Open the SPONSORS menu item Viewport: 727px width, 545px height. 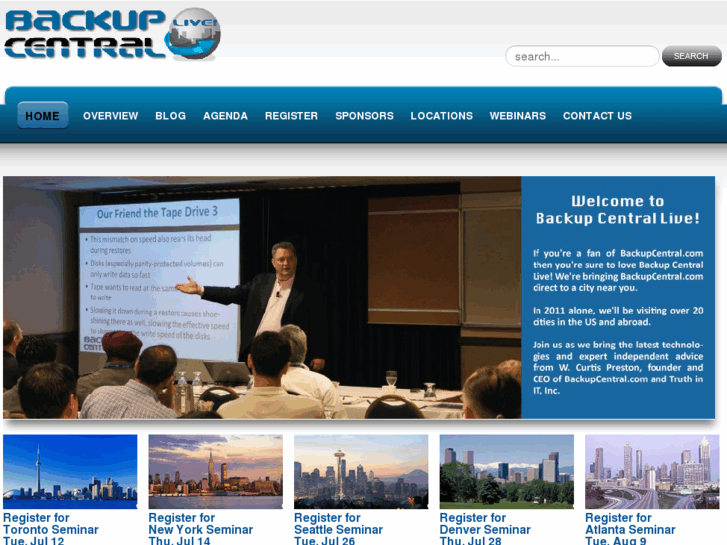364,116
